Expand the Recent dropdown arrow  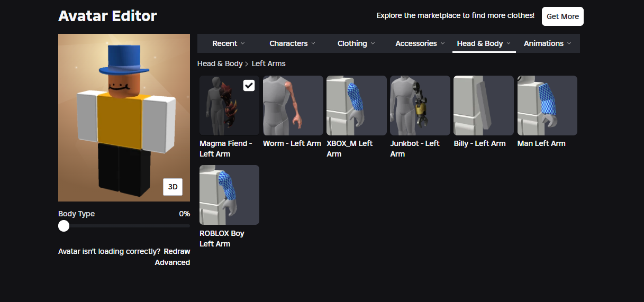point(243,43)
